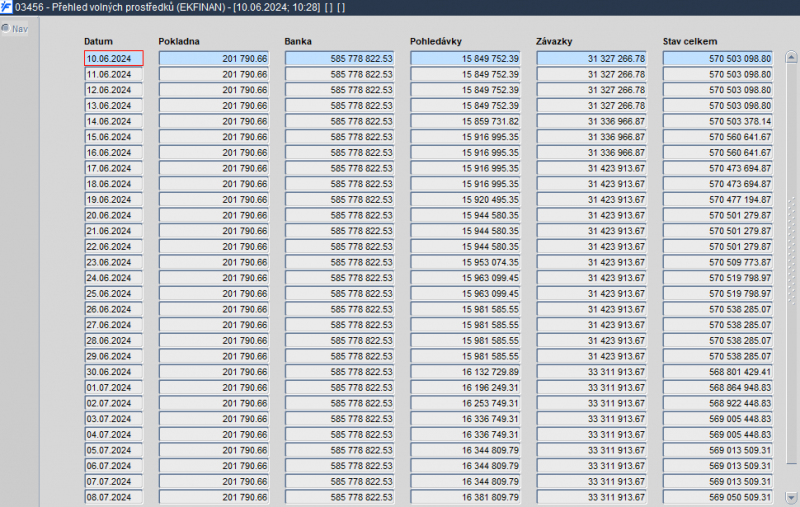Click Stav celkem value in 17.06.2024 row
Image resolution: width=800 pixels, height=507 pixels.
(718, 168)
